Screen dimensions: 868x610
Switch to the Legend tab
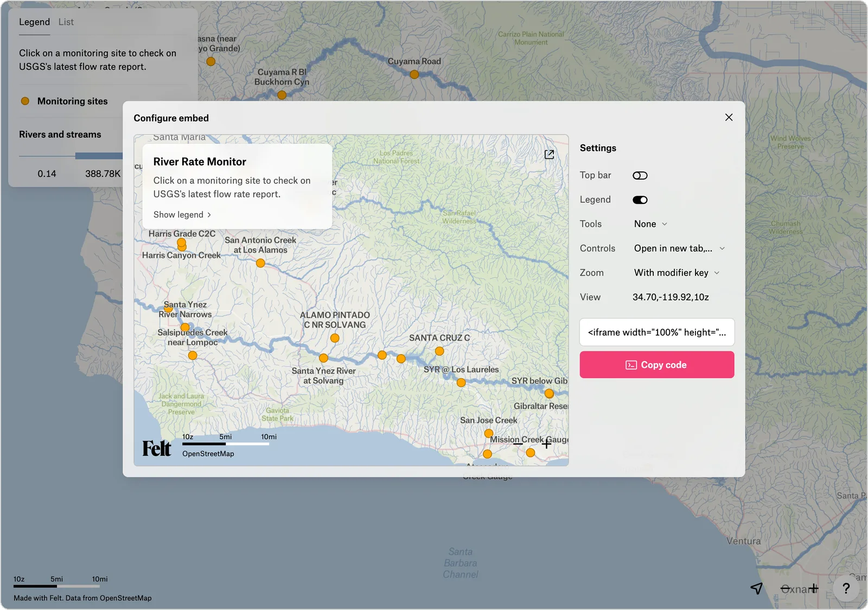click(34, 22)
